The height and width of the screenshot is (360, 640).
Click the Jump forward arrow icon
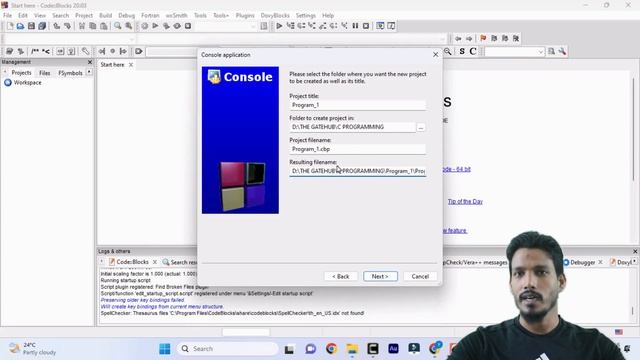click(x=469, y=38)
